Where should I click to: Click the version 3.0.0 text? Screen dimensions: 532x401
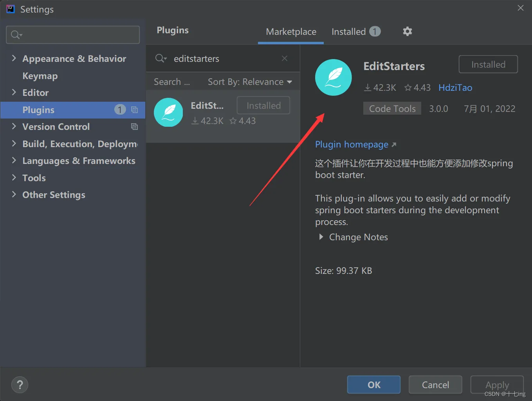pyautogui.click(x=438, y=109)
